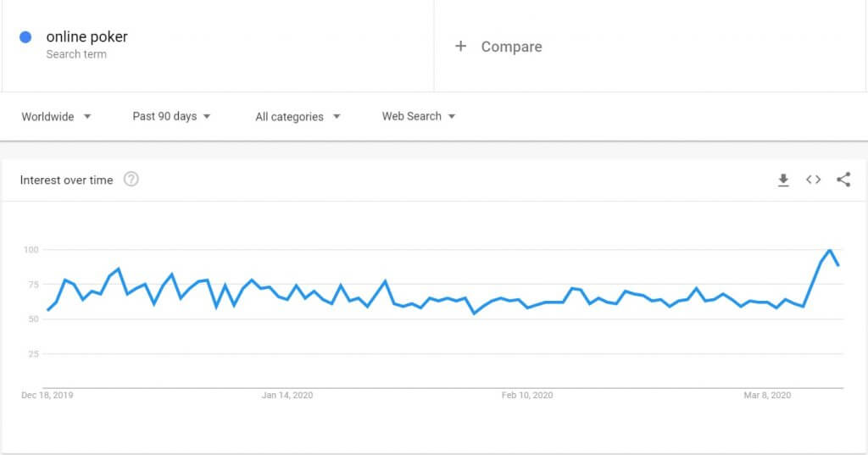Share the Interest over time chart
The image size is (868, 455).
click(843, 180)
